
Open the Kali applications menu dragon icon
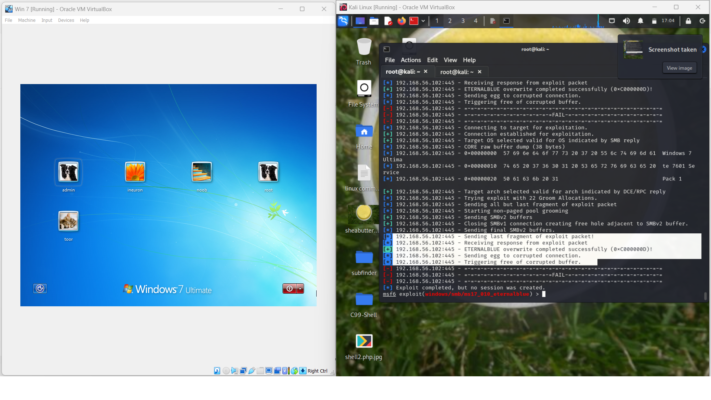point(343,21)
